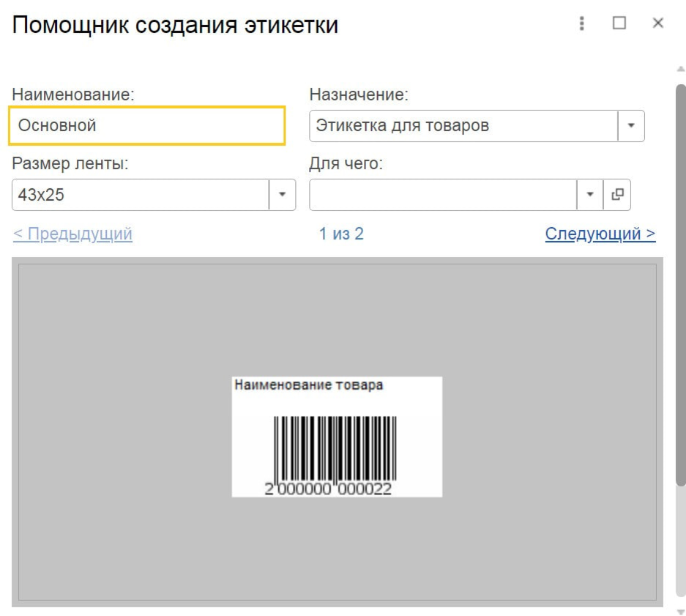This screenshot has width=686, height=616.
Task: Expand the Размер ленты dropdown arrow
Action: [282, 194]
